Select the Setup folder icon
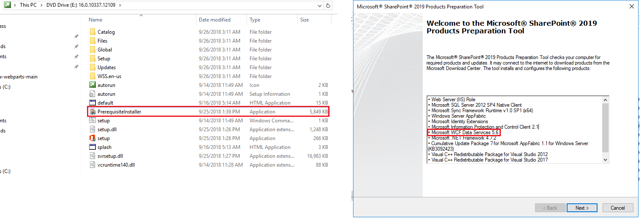Image resolution: width=644 pixels, height=224 pixels. [x=93, y=59]
